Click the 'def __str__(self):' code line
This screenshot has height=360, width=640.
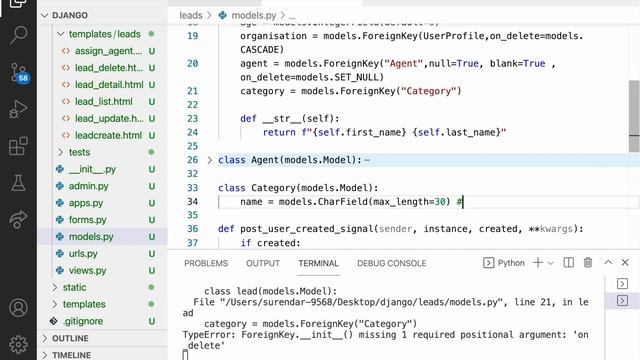click(x=289, y=119)
